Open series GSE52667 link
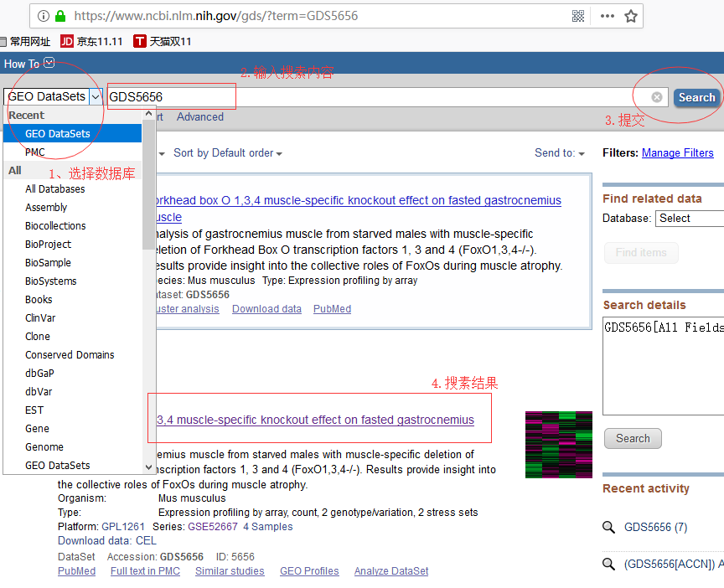The image size is (724, 588). tap(212, 527)
